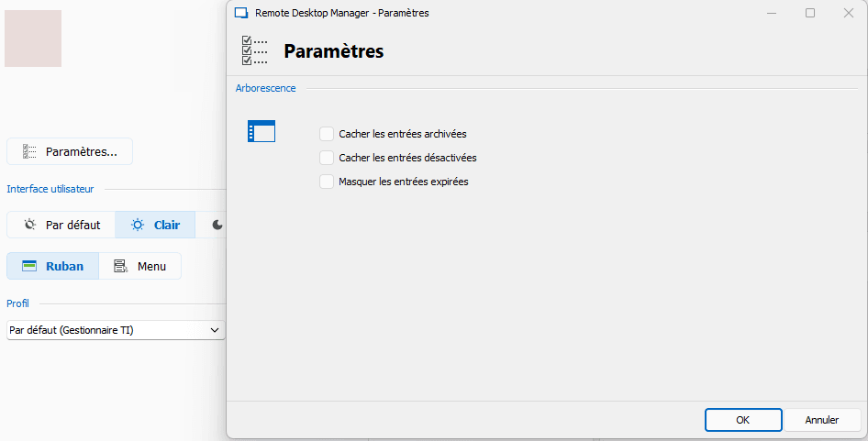Expand the Profil dropdown
The image size is (868, 441).
point(116,329)
